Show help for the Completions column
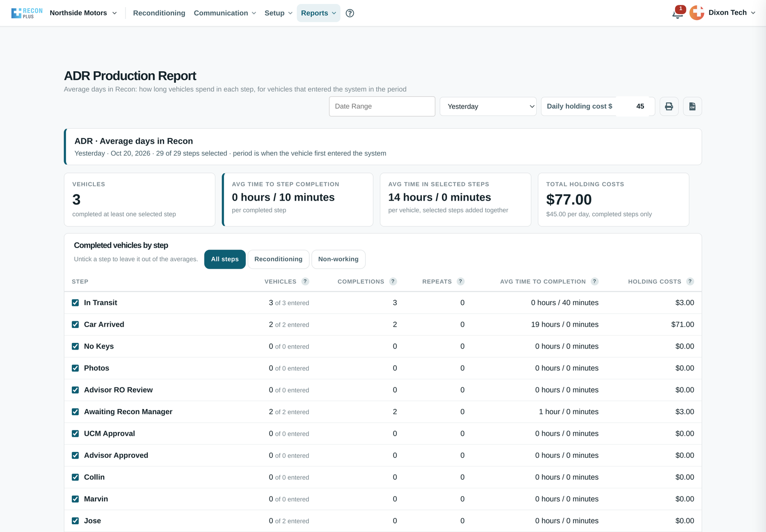 click(x=393, y=282)
